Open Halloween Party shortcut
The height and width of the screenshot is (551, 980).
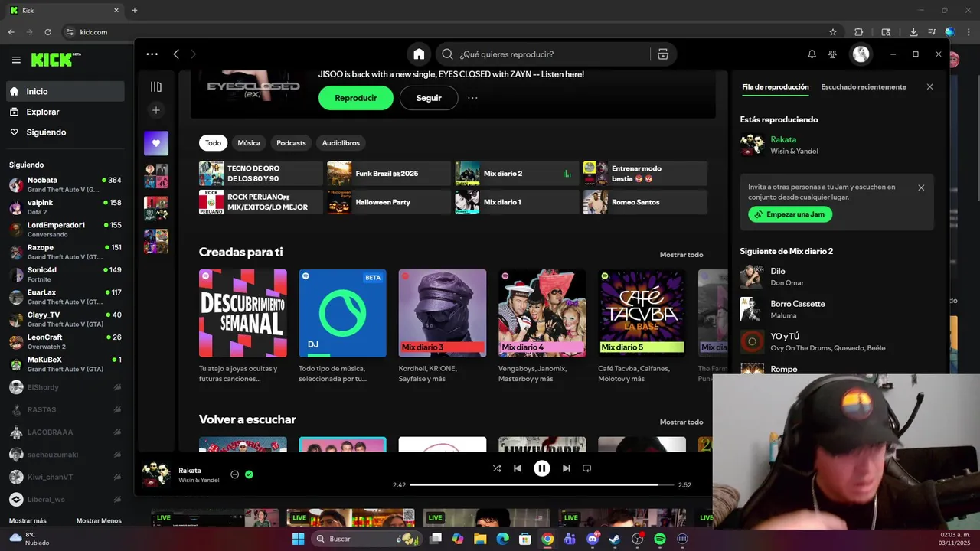pos(389,202)
